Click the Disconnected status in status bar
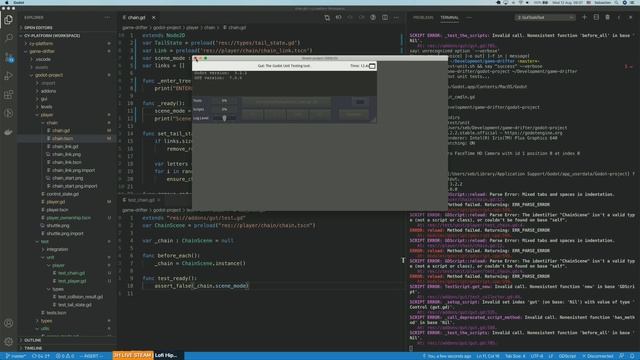The image size is (640, 360). tap(598, 356)
